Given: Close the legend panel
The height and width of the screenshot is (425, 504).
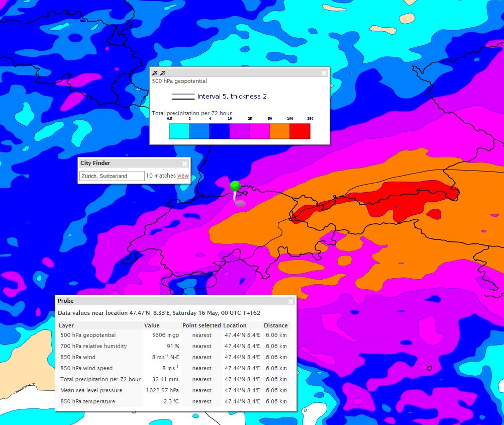Looking at the screenshot, I should pyautogui.click(x=324, y=73).
